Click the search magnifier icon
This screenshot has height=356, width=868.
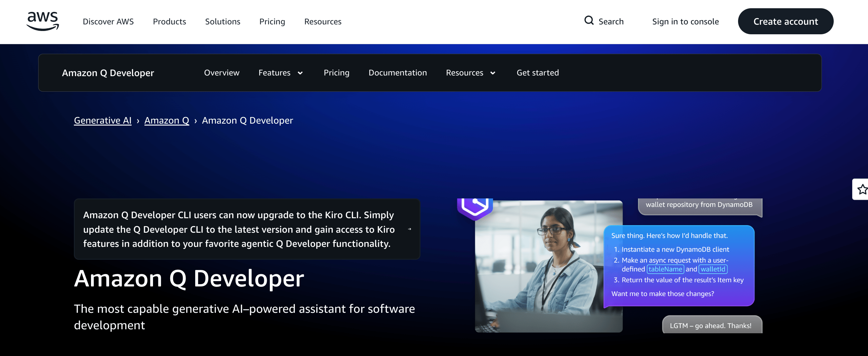click(x=589, y=20)
